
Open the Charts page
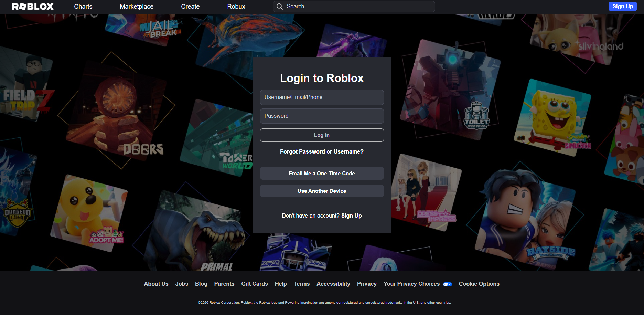[x=83, y=7]
